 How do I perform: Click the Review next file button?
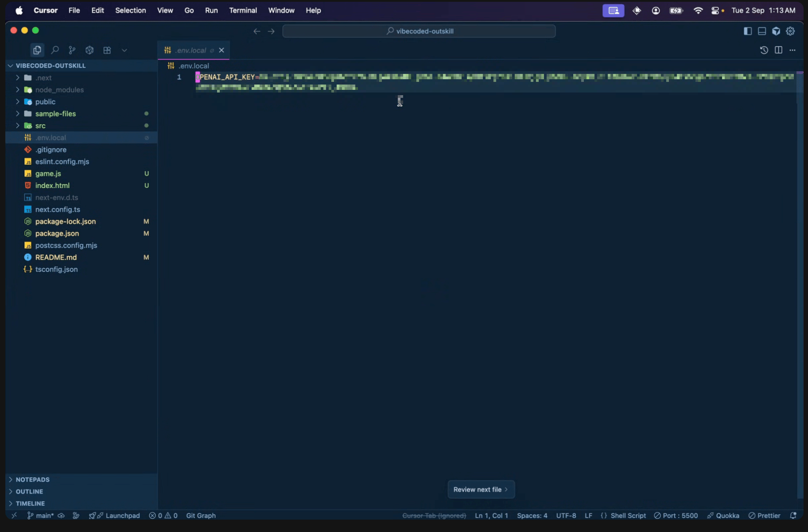[481, 489]
